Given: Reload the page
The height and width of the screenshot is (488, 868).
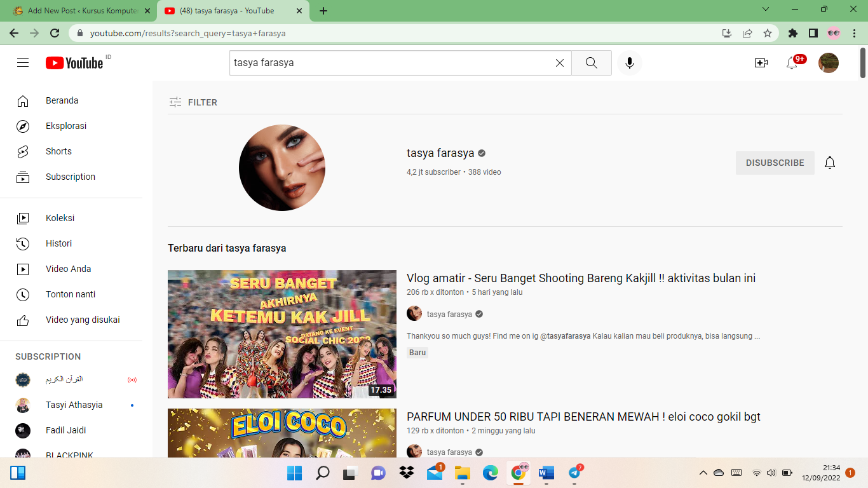Looking at the screenshot, I should tap(55, 33).
